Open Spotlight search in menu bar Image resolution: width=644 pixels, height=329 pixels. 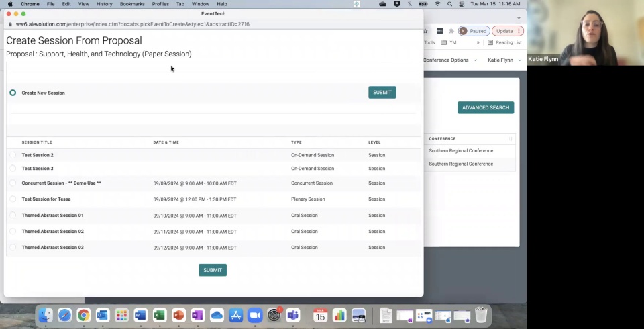pyautogui.click(x=449, y=4)
